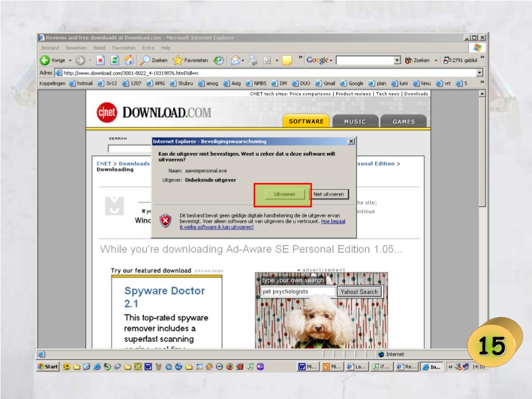The image size is (532, 399).
Task: Click the Product reviews link
Action: click(353, 94)
